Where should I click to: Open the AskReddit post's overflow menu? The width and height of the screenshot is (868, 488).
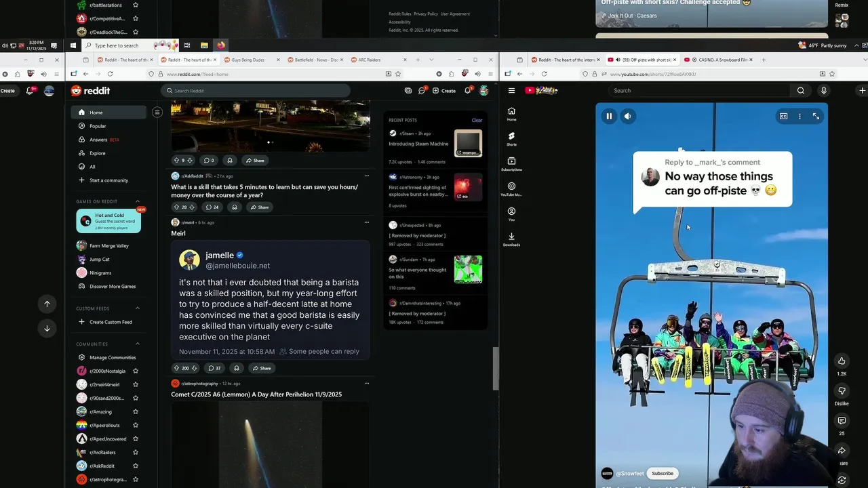367,176
